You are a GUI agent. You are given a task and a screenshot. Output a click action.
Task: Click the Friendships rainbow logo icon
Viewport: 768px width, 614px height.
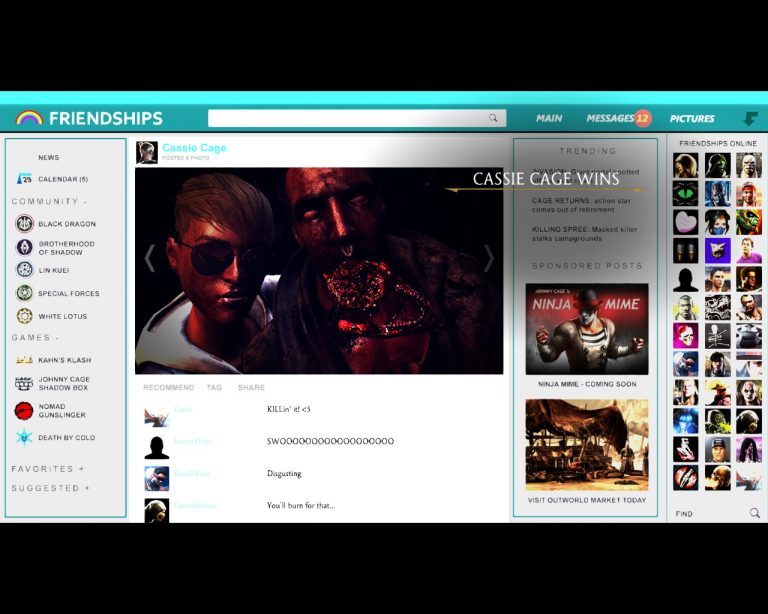29,118
